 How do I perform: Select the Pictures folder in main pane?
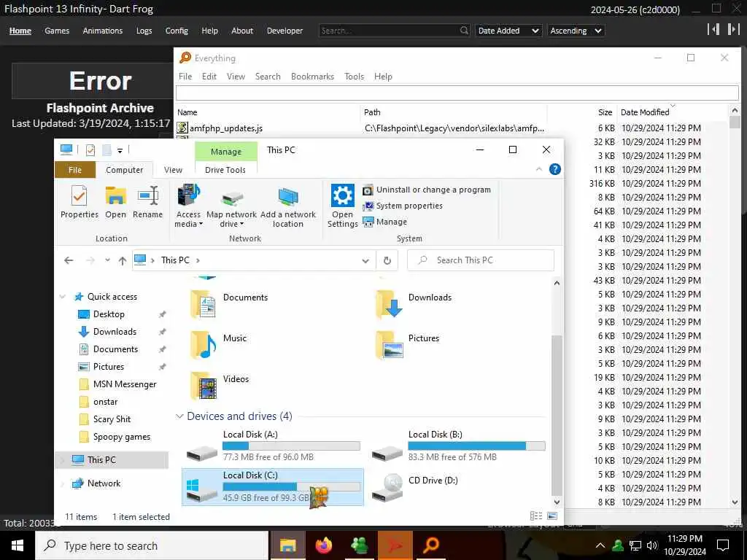(407, 344)
